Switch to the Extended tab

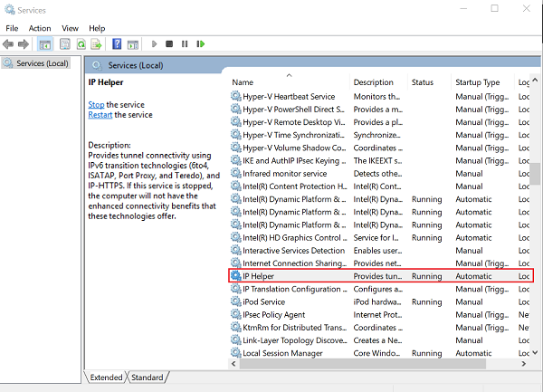[x=106, y=378]
